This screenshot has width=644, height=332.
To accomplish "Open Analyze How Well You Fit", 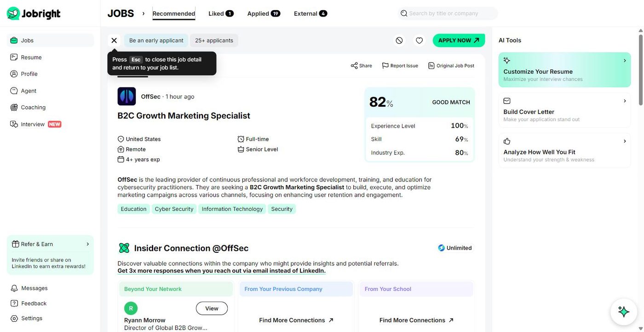I will [x=564, y=150].
